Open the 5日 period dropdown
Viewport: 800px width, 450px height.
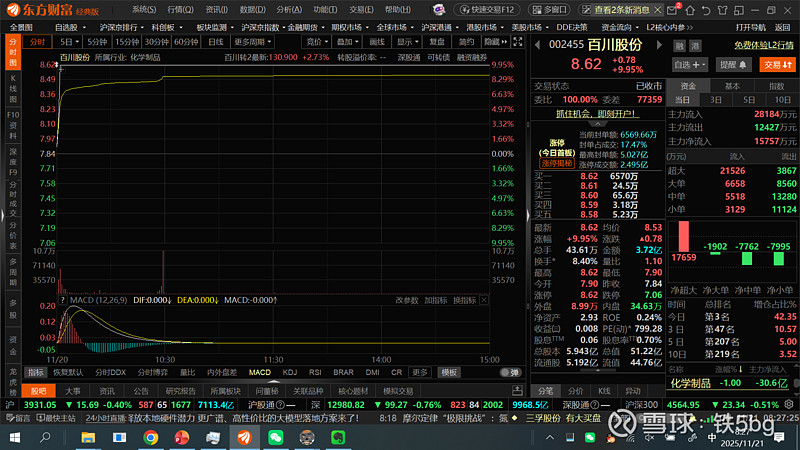(69, 42)
